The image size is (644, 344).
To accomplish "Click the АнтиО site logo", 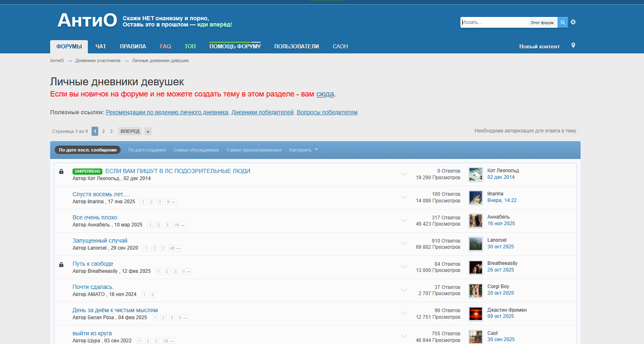I will [x=87, y=20].
